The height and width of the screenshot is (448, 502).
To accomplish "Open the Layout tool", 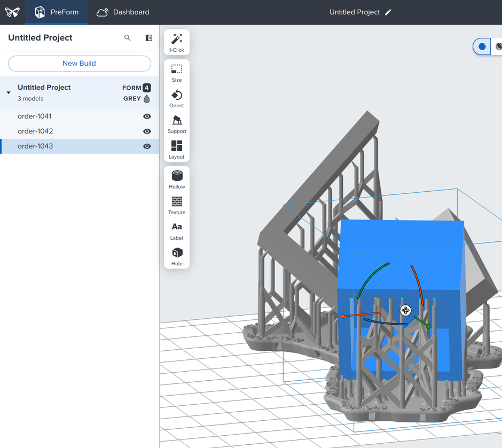I will click(x=177, y=150).
